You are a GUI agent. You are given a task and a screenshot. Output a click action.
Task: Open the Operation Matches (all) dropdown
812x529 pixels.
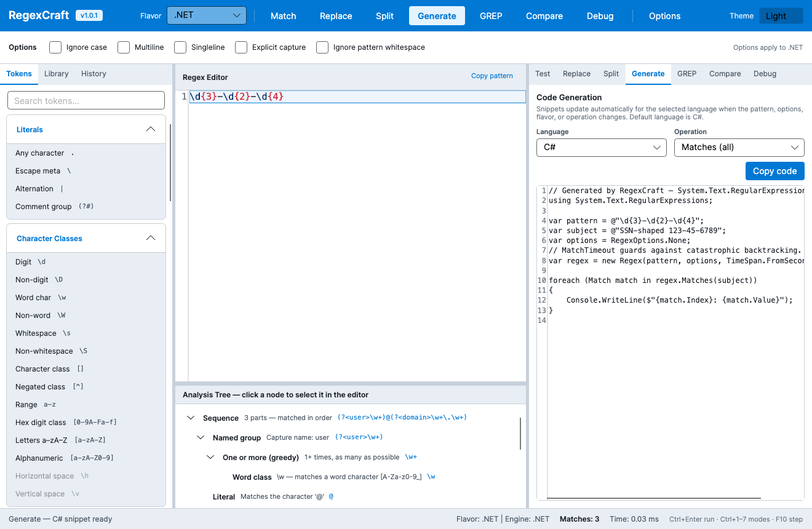(739, 148)
